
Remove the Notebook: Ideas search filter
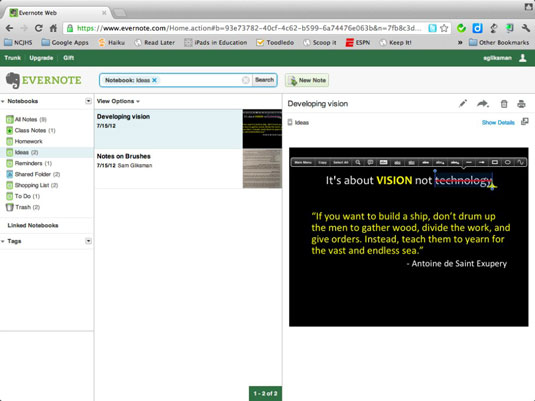pyautogui.click(x=154, y=80)
